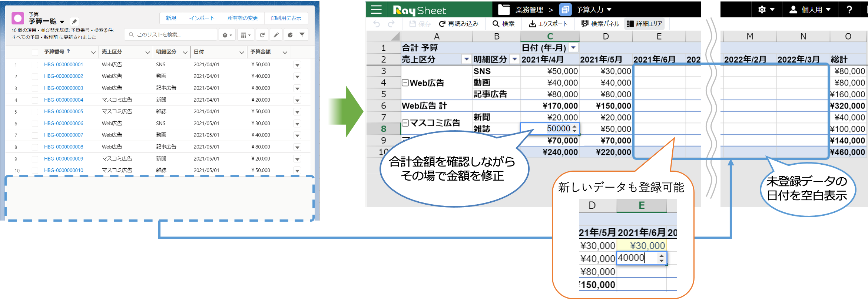Open 明細区分 pivot filter dropdown
The width and height of the screenshot is (868, 299).
(x=514, y=59)
